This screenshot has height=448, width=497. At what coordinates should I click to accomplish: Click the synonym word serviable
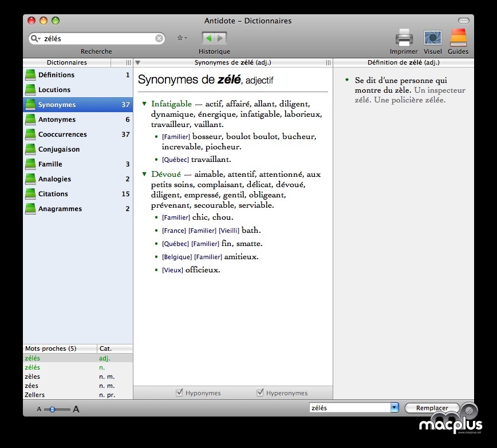tap(255, 205)
